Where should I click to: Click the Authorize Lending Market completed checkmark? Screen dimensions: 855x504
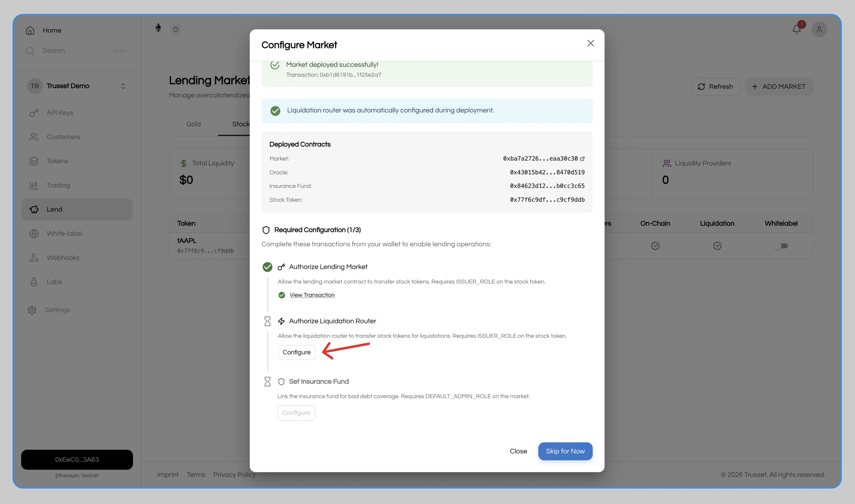click(267, 267)
